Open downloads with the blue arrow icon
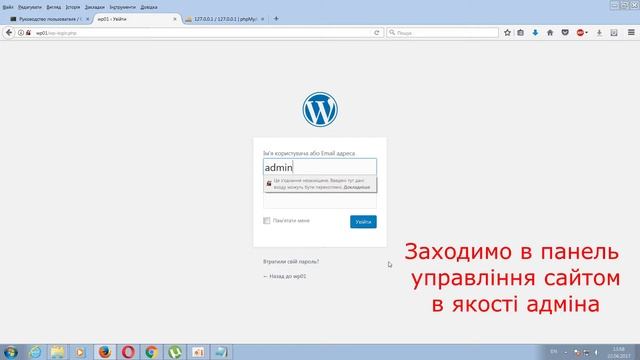640x360 pixels. [535, 33]
